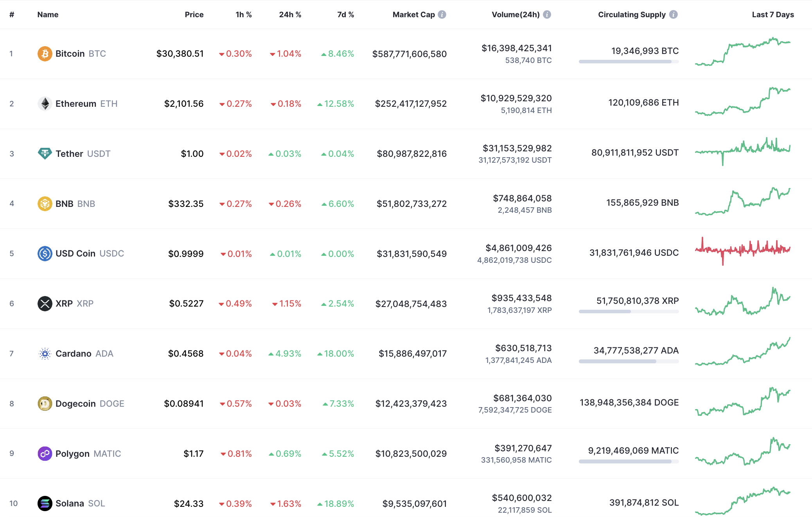812x517 pixels.
Task: Click the Polygon MATIC icon
Action: 45,454
